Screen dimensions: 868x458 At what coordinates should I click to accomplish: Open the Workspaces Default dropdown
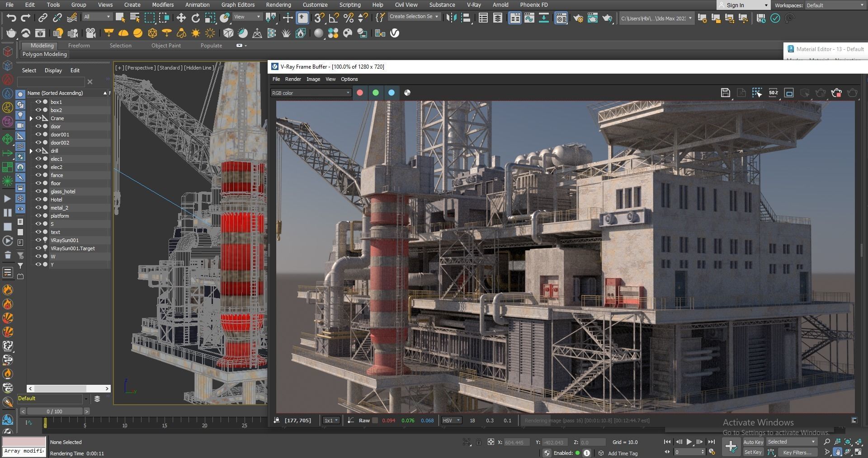tap(835, 5)
